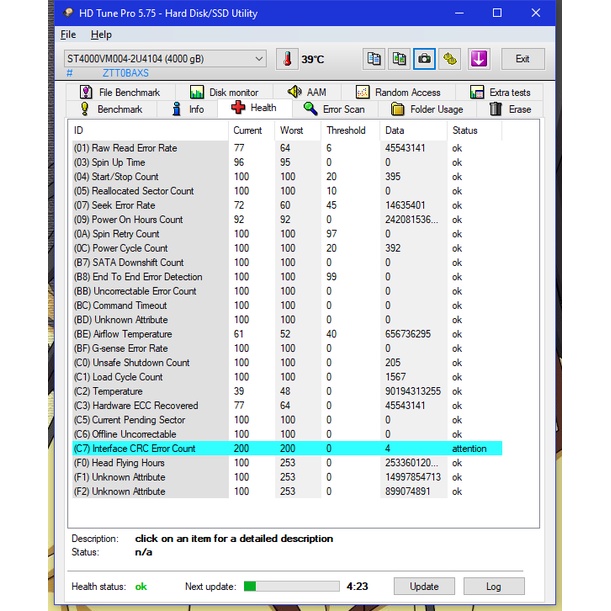Click the Update button

click(x=424, y=586)
